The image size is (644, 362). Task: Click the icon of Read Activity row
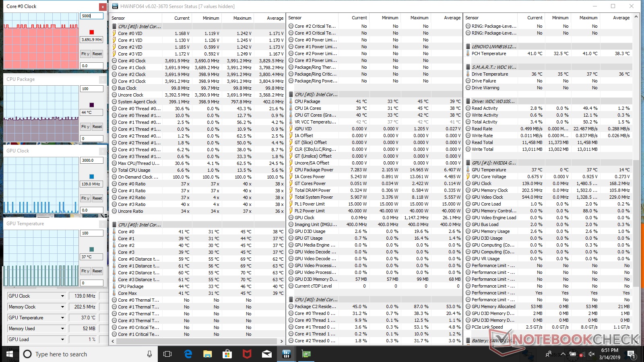pyautogui.click(x=468, y=108)
